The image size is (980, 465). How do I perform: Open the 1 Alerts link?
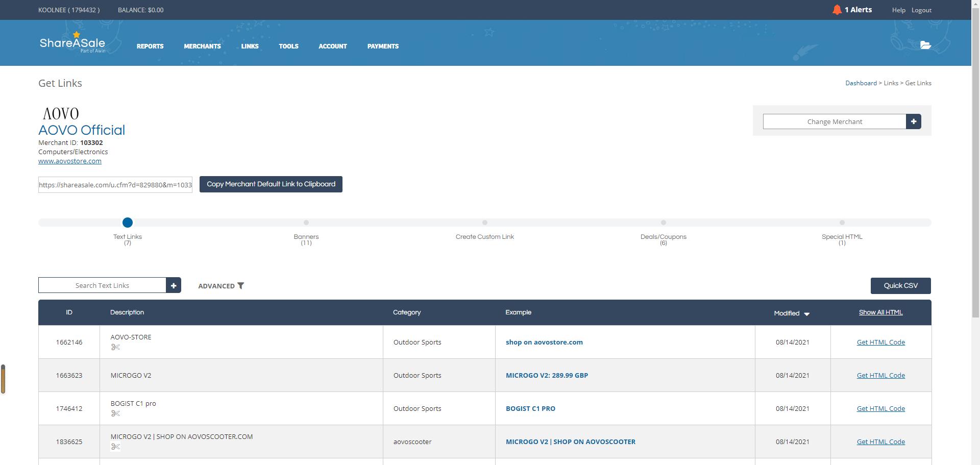click(858, 10)
